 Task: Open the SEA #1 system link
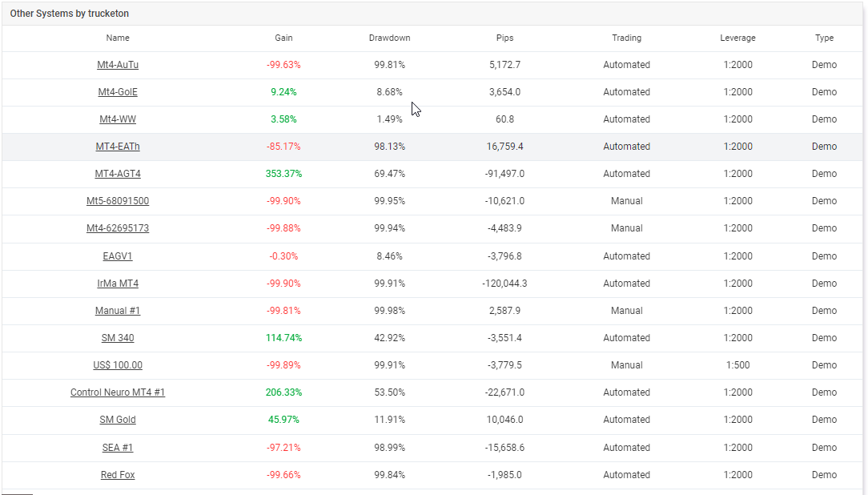(118, 447)
